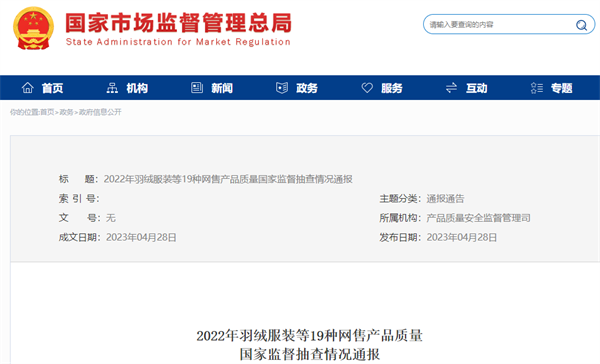600x364 pixels.
Task: Open the 专题 navigation menu item
Action: click(x=562, y=88)
